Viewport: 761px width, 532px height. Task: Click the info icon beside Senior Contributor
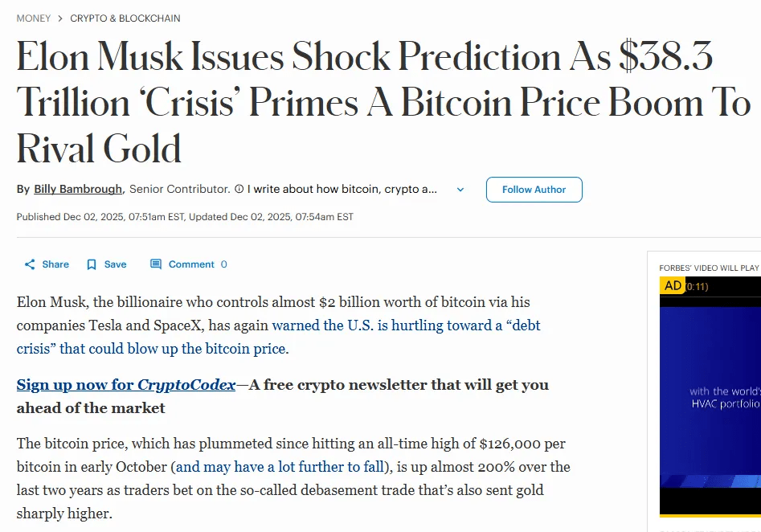click(x=239, y=190)
